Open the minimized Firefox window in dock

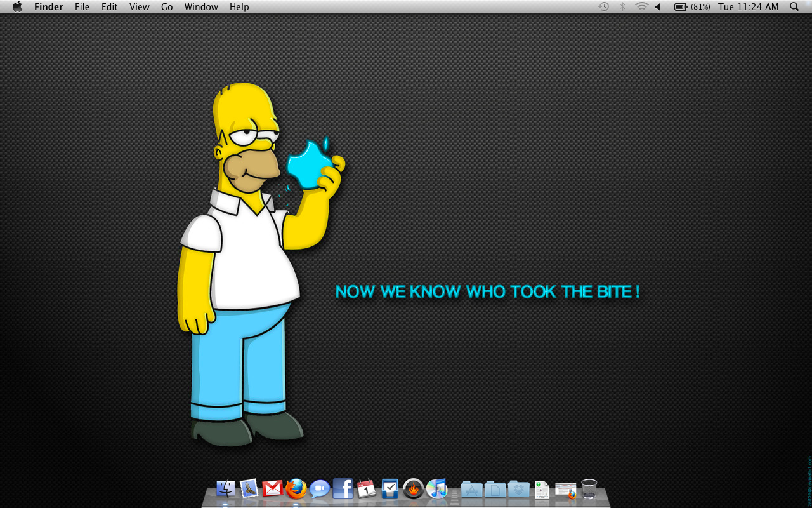tap(565, 490)
